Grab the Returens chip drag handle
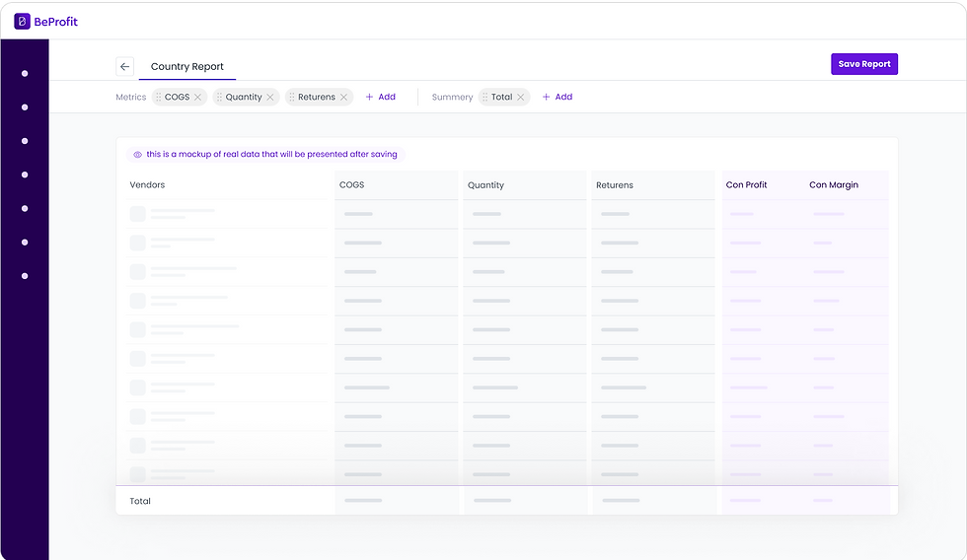This screenshot has width=967, height=560. click(292, 98)
